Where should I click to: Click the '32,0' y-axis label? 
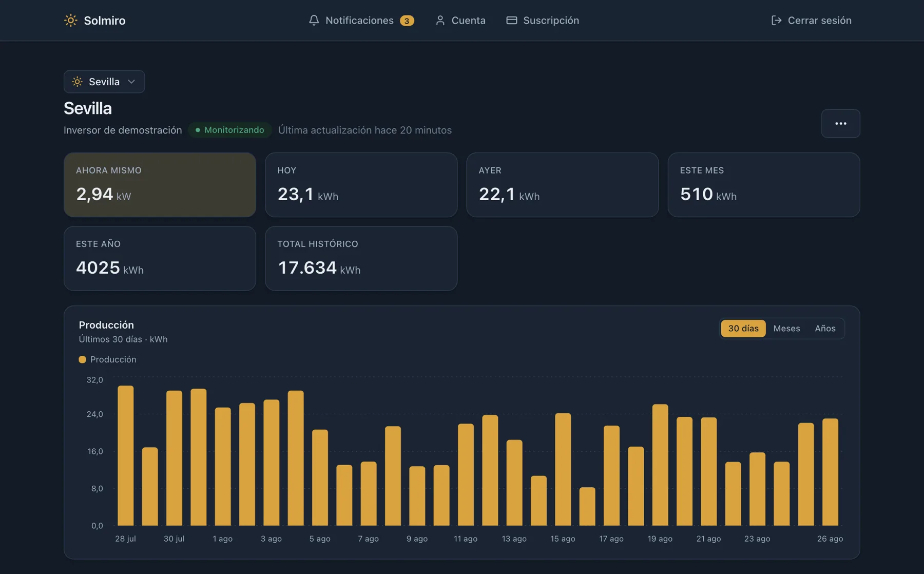click(94, 380)
